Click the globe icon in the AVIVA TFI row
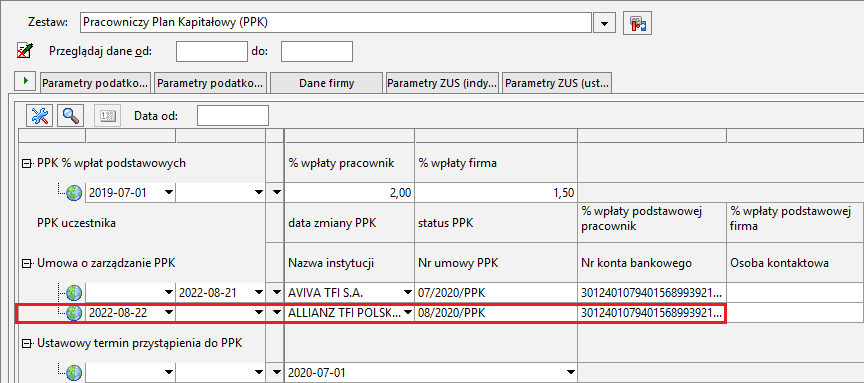 coord(74,292)
